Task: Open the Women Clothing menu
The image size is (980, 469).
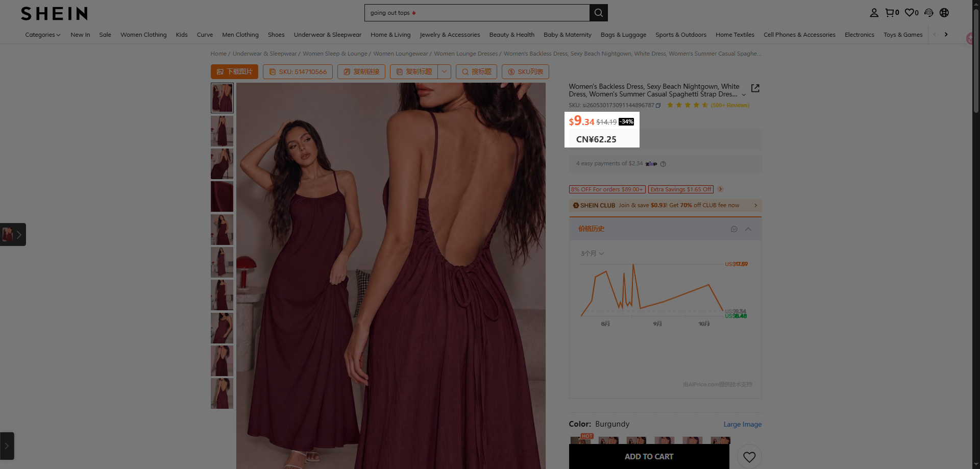Action: [143, 35]
